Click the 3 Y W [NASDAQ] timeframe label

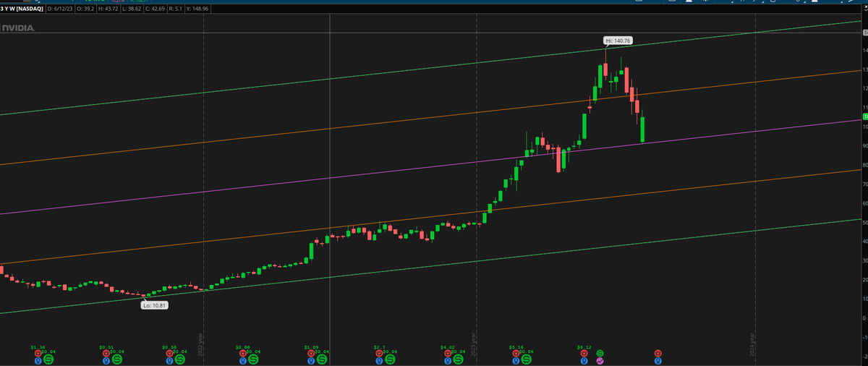22,9
